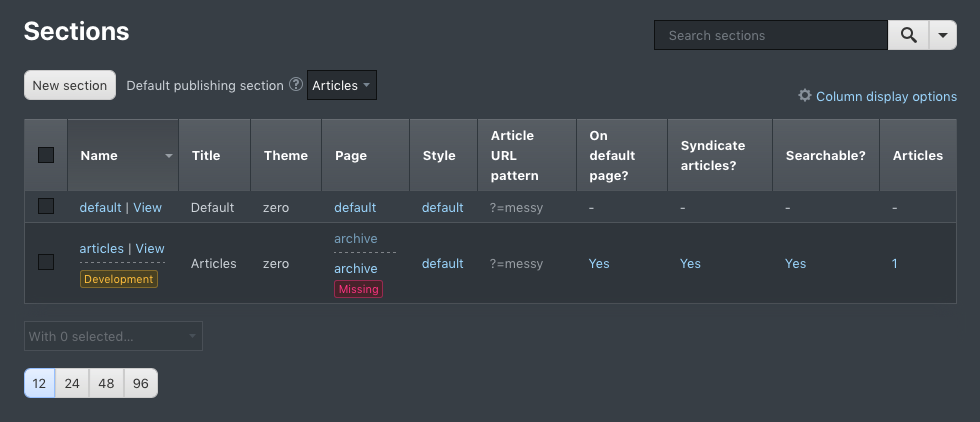This screenshot has width=980, height=422.
Task: Edit the articles section name link
Action: pos(102,249)
